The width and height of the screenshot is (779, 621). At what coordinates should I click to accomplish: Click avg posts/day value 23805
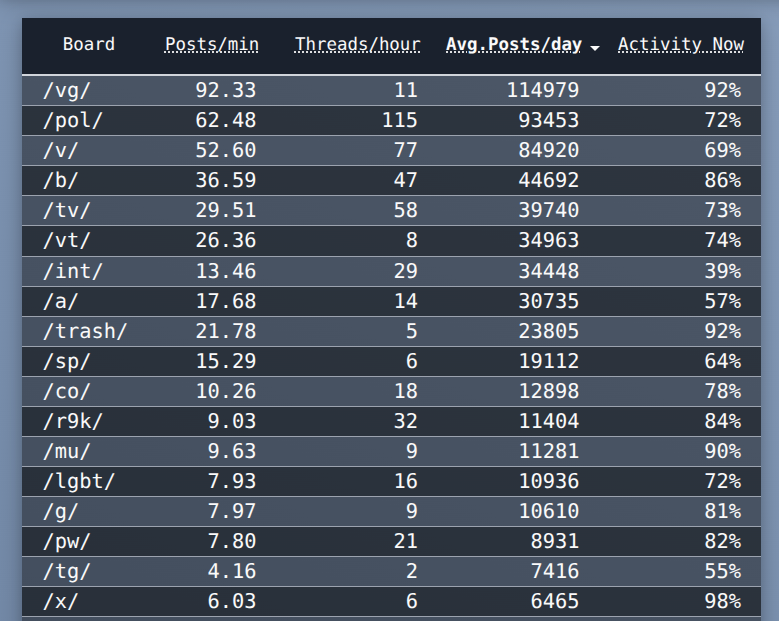(549, 331)
